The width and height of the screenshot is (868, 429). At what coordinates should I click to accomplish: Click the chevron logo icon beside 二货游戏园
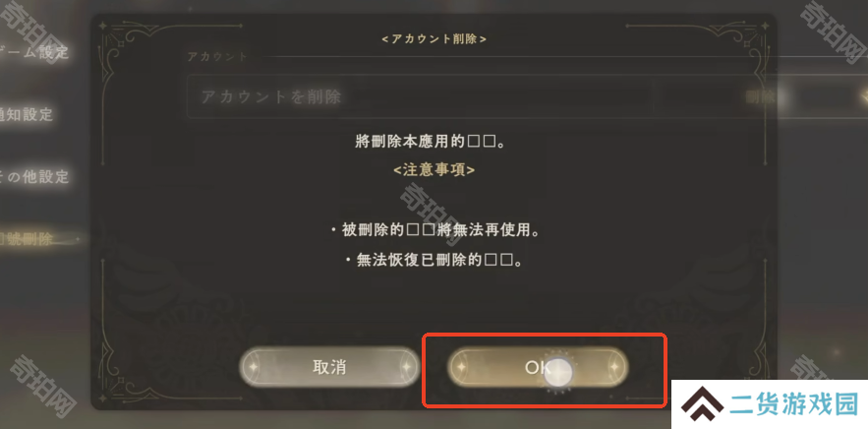coord(701,404)
